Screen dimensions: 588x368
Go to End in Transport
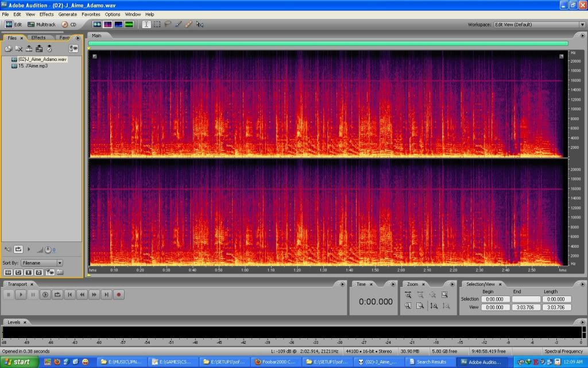pos(106,295)
